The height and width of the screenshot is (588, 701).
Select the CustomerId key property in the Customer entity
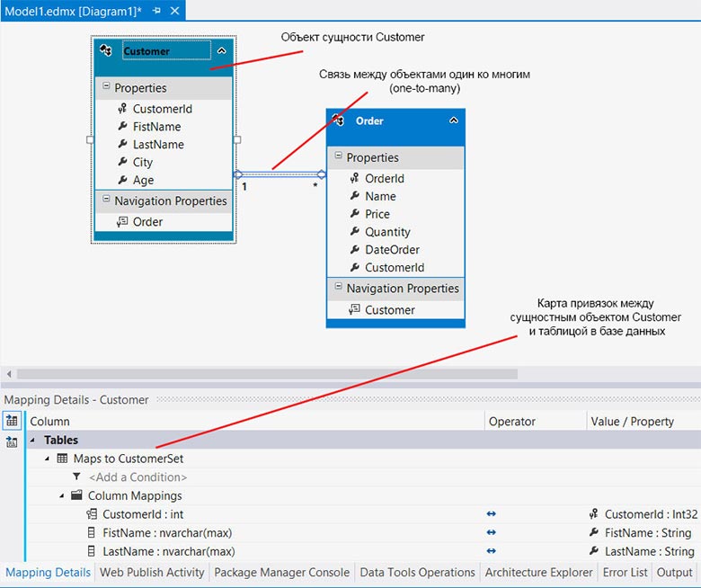pyautogui.click(x=164, y=109)
